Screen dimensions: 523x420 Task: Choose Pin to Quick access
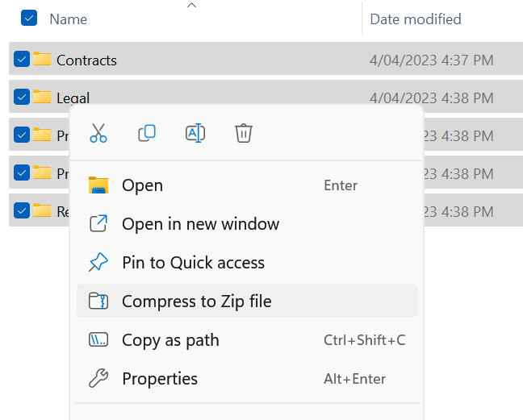tap(247, 263)
